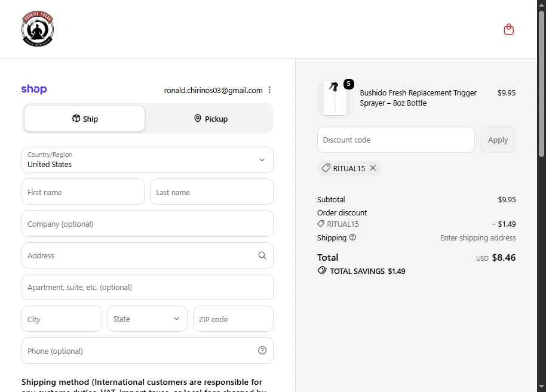Click the Enter shipping address text
Image resolution: width=546 pixels, height=392 pixels.
click(478, 238)
